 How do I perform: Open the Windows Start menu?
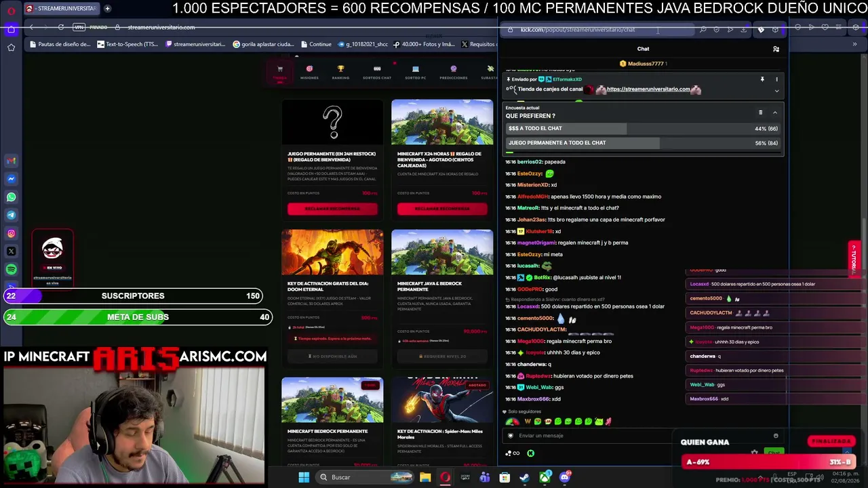click(x=304, y=477)
